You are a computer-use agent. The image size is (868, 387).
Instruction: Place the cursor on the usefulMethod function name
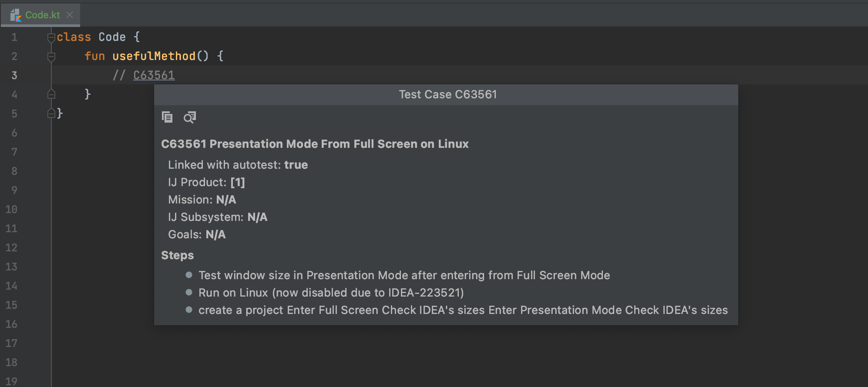pos(154,56)
